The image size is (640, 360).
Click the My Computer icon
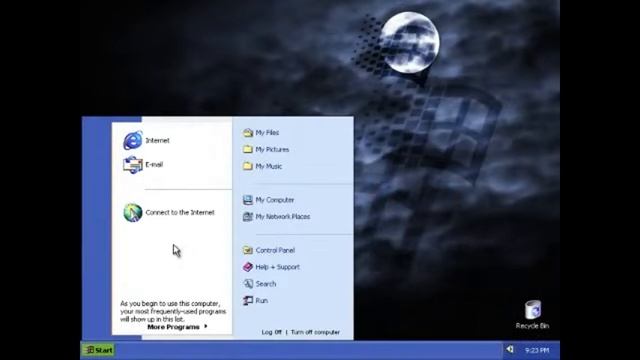(x=248, y=200)
